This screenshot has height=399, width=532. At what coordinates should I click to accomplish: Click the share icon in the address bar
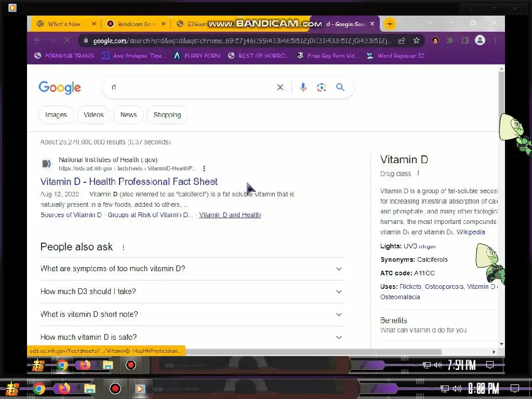point(402,41)
